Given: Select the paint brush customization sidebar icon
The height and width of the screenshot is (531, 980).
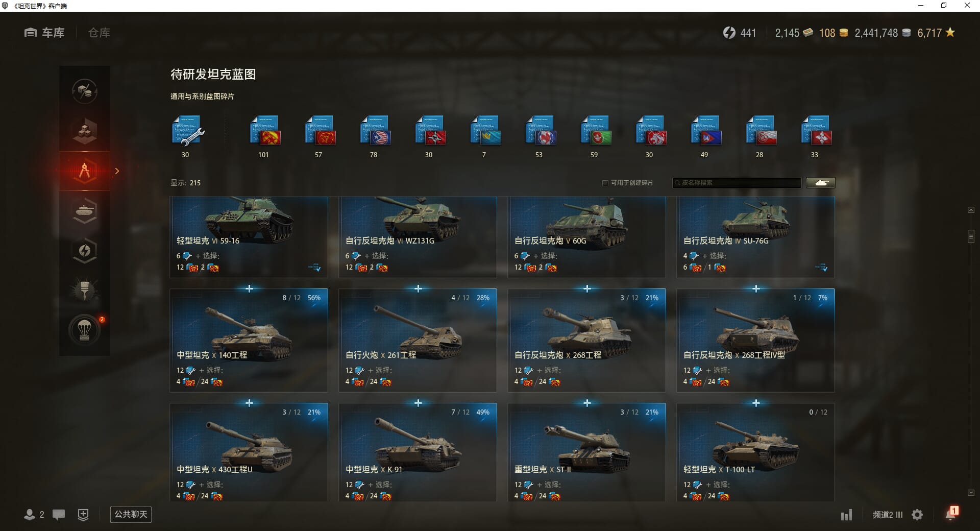Looking at the screenshot, I should (85, 290).
